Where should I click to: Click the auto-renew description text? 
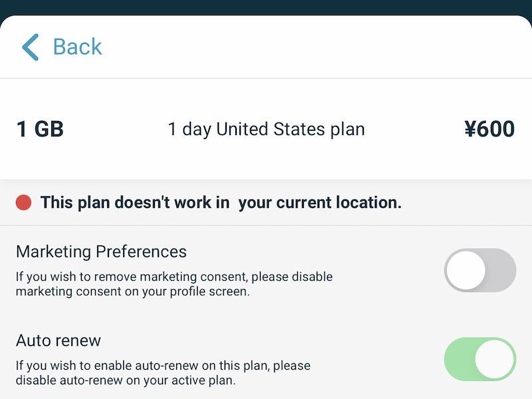(163, 373)
